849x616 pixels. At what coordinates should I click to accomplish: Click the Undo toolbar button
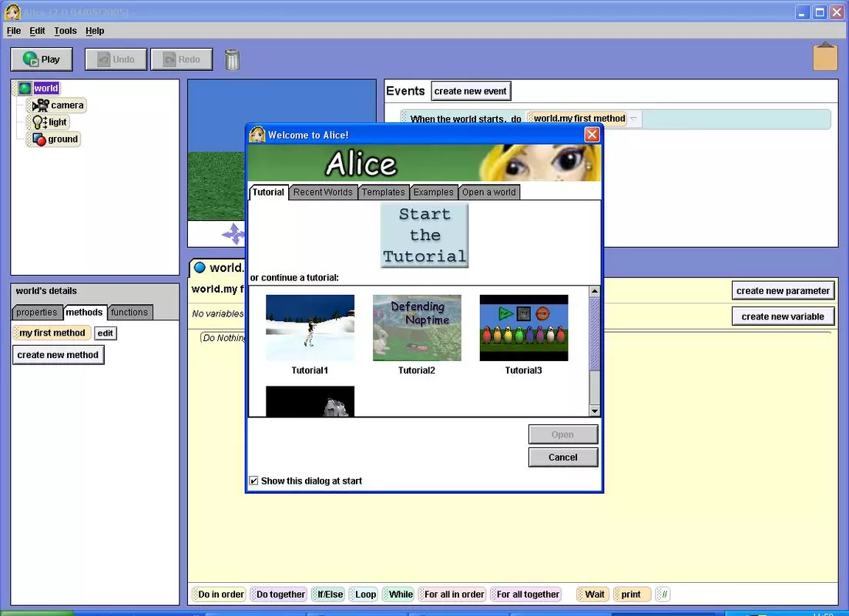point(116,59)
